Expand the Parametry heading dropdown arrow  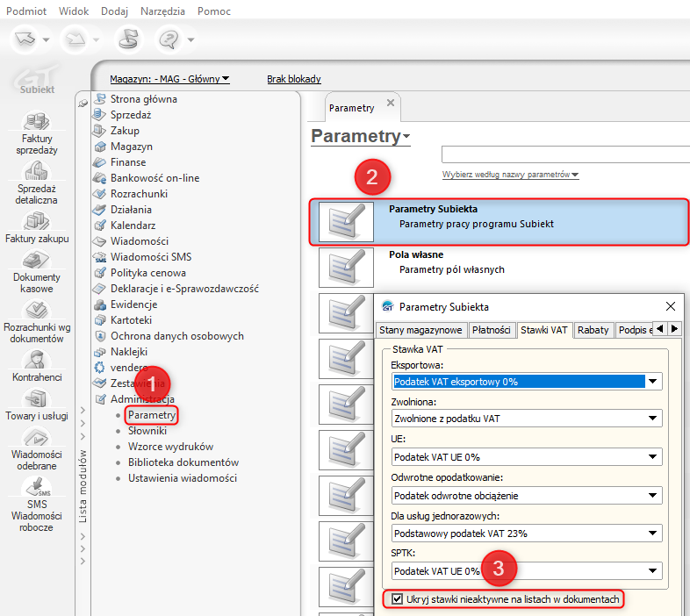click(406, 136)
